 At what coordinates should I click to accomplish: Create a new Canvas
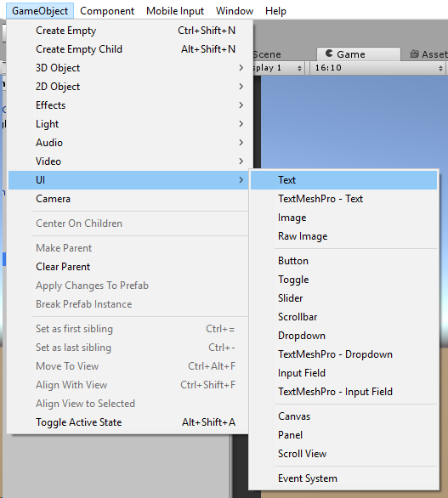pyautogui.click(x=343, y=416)
